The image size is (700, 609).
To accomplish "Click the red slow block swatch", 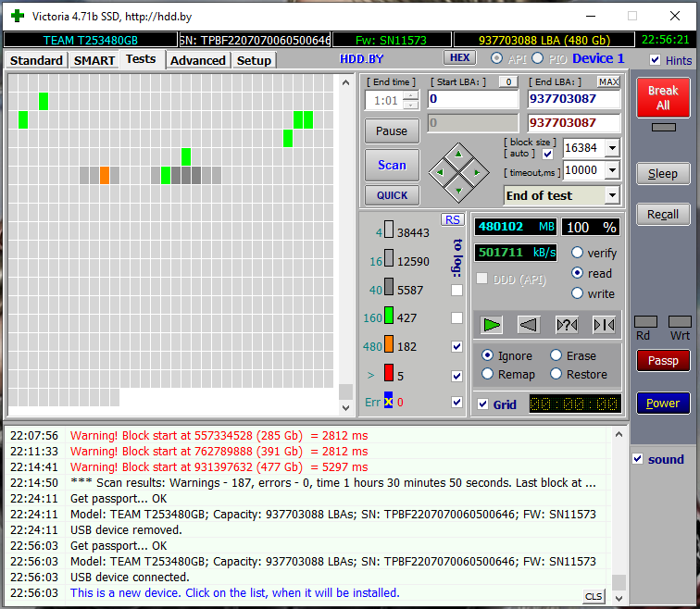I will coord(388,373).
